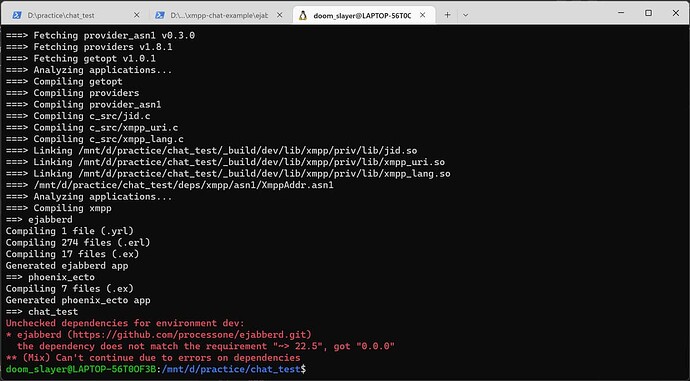The width and height of the screenshot is (690, 381).
Task: Click the 'Fetching getopt v1.0.1' line
Action: (x=81, y=58)
